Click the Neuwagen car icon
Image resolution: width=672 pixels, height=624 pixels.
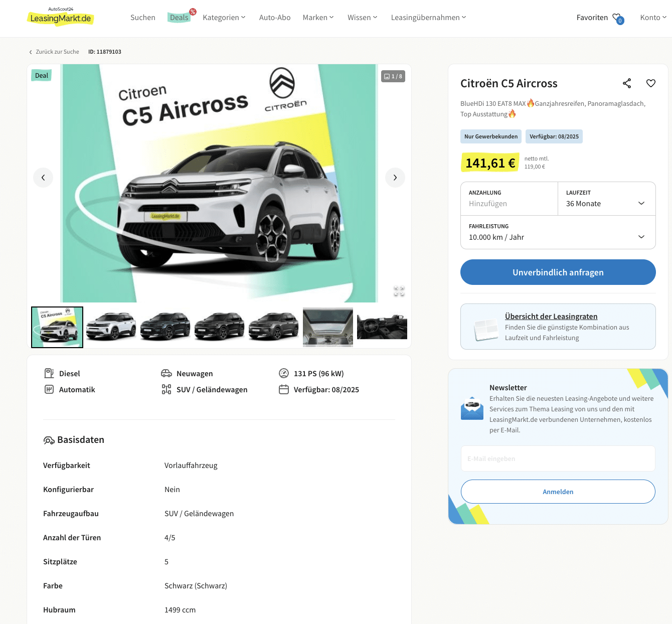[166, 373]
